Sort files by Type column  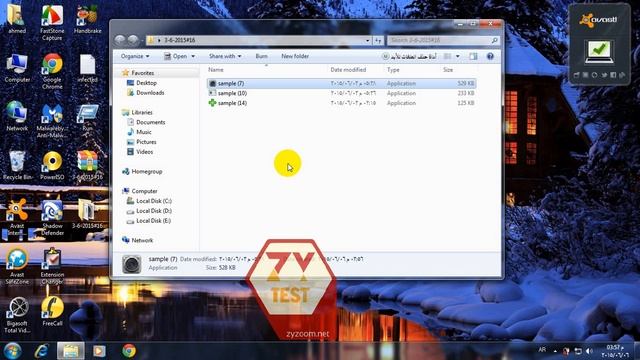click(393, 70)
